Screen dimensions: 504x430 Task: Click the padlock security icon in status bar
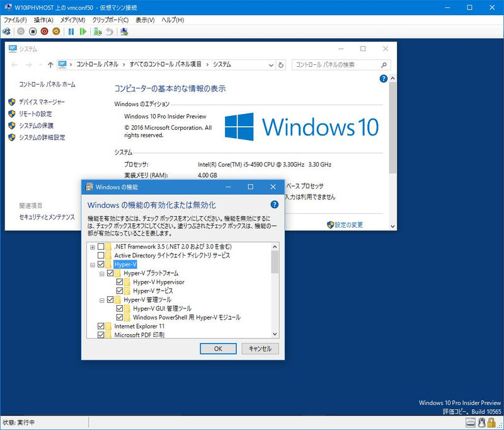point(491,422)
